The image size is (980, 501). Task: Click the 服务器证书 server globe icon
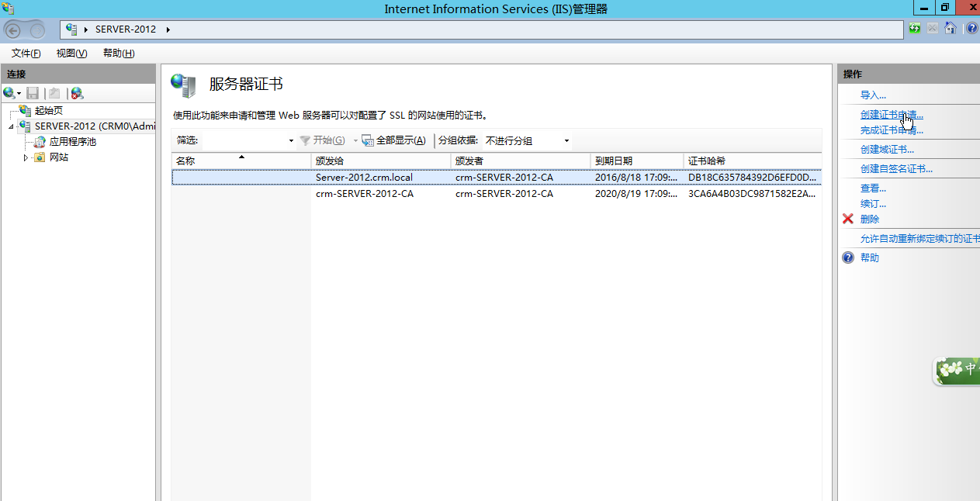(x=184, y=85)
